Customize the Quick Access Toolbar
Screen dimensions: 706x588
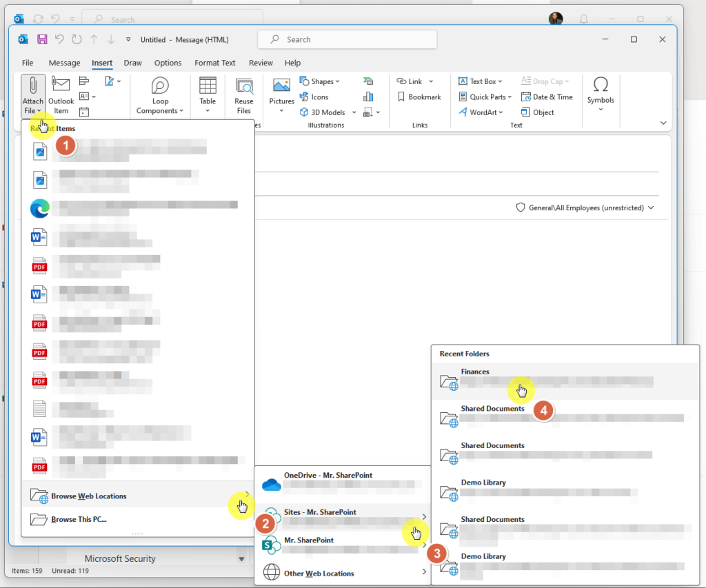coord(128,39)
